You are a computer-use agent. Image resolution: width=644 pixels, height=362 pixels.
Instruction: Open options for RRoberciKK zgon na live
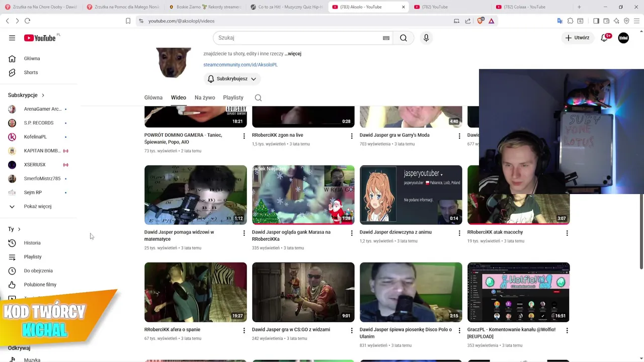[x=352, y=136]
